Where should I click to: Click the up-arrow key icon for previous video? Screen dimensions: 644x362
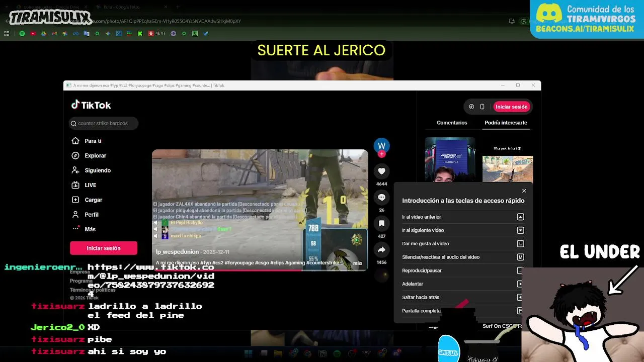pyautogui.click(x=520, y=217)
